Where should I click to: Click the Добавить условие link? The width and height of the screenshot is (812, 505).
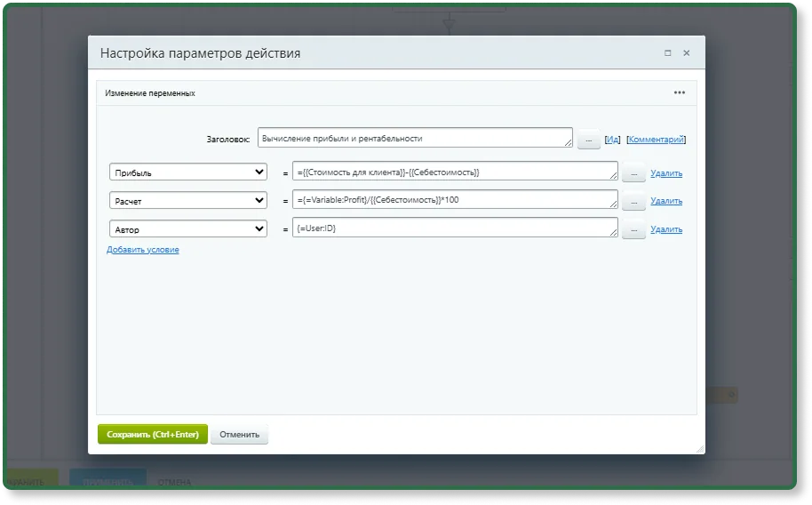pyautogui.click(x=143, y=250)
